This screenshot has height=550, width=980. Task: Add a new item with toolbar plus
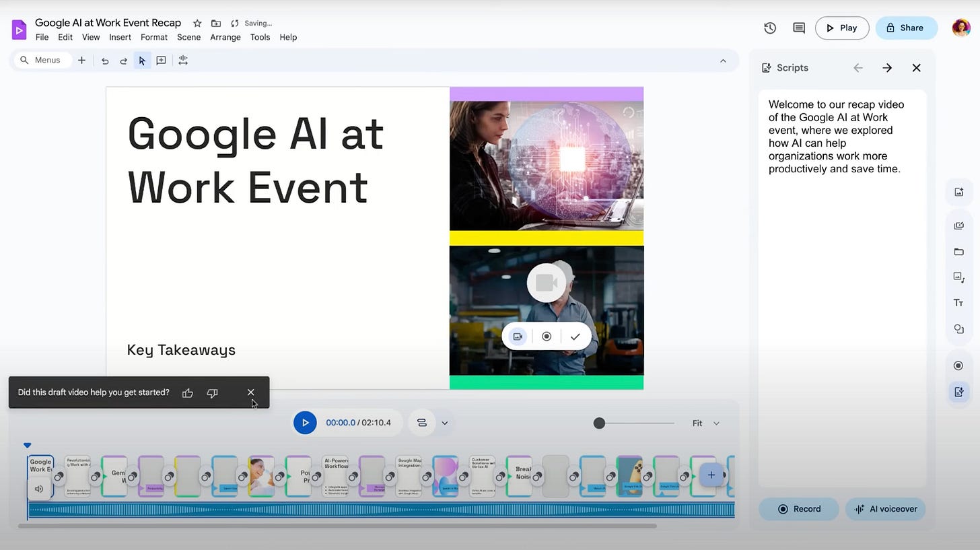tap(81, 60)
